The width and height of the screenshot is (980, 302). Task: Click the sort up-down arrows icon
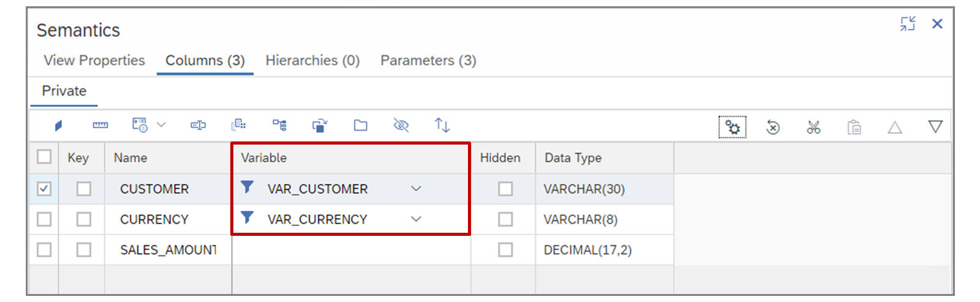442,126
